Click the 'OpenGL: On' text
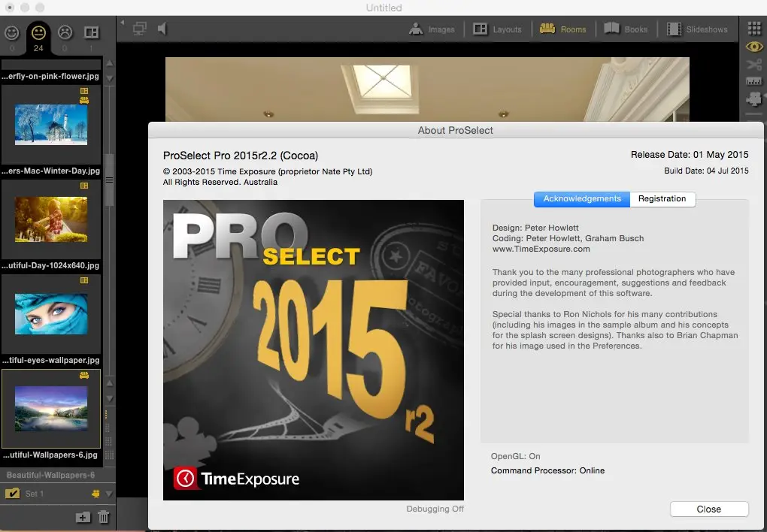This screenshot has width=767, height=532. pos(516,456)
